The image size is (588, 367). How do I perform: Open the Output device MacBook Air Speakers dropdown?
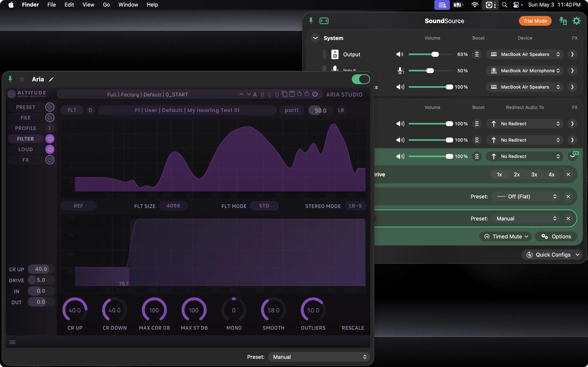click(x=525, y=54)
